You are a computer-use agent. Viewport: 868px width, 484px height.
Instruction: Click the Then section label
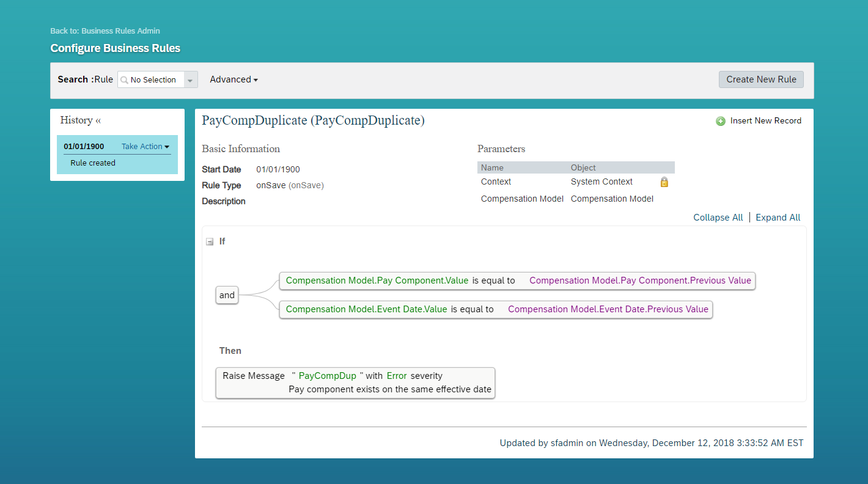click(x=230, y=351)
